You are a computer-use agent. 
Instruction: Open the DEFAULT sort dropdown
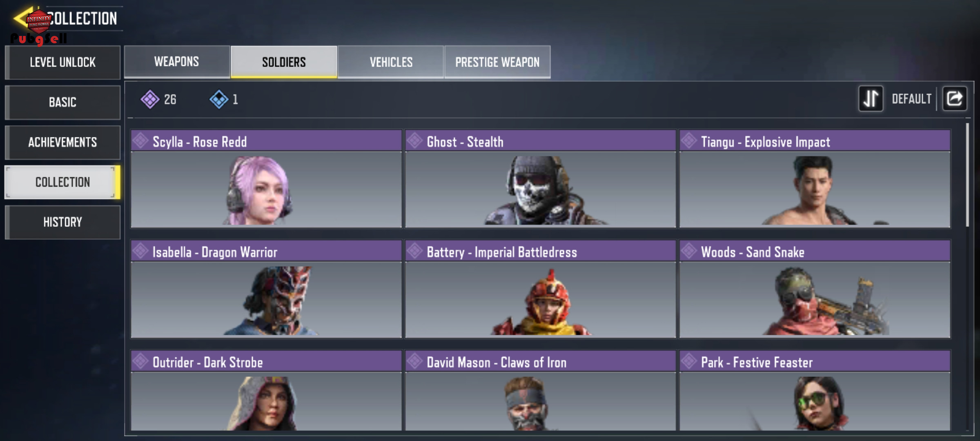click(911, 99)
